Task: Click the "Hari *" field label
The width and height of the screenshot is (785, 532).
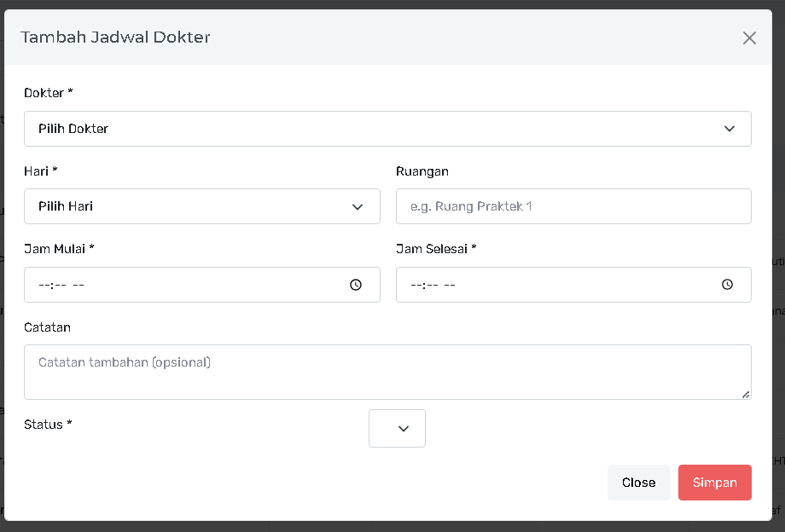Action: [x=41, y=171]
